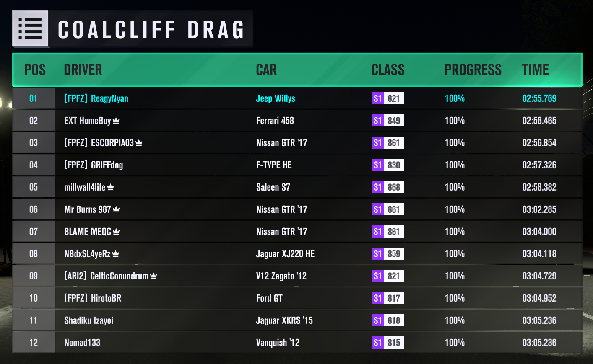Click the crown icon after millwall4life

click(x=111, y=187)
